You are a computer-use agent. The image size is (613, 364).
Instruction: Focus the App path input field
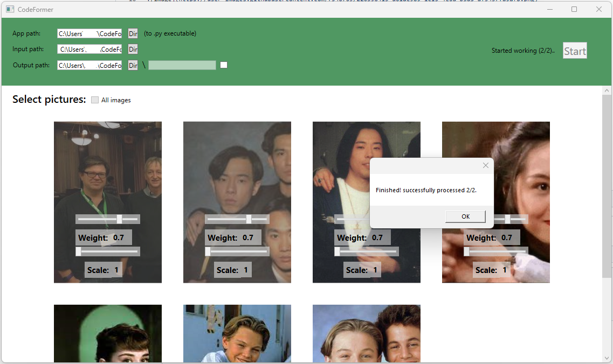pyautogui.click(x=89, y=33)
